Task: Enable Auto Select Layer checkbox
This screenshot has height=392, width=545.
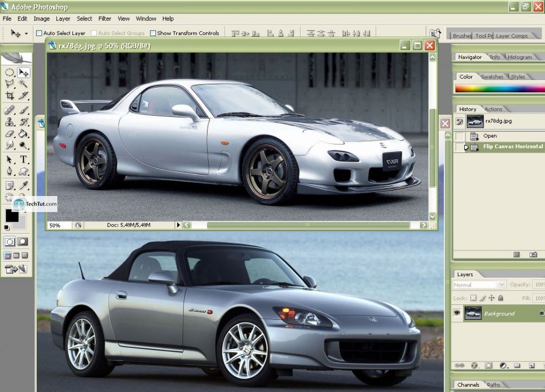Action: click(39, 33)
